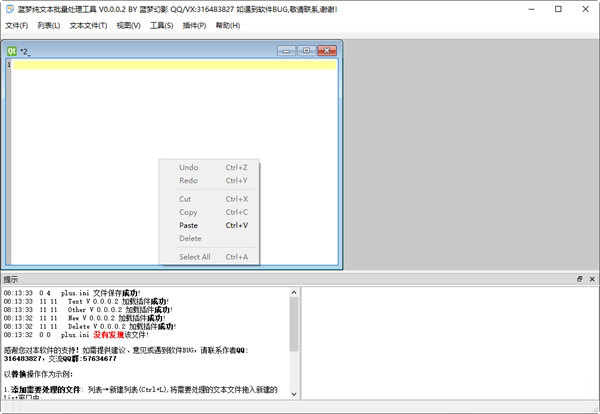Image resolution: width=600 pixels, height=414 pixels.
Task: Minimize the main application window
Action: pyautogui.click(x=532, y=9)
